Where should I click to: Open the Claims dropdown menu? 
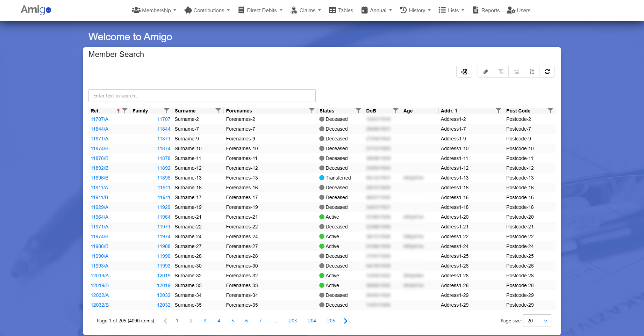tap(306, 10)
